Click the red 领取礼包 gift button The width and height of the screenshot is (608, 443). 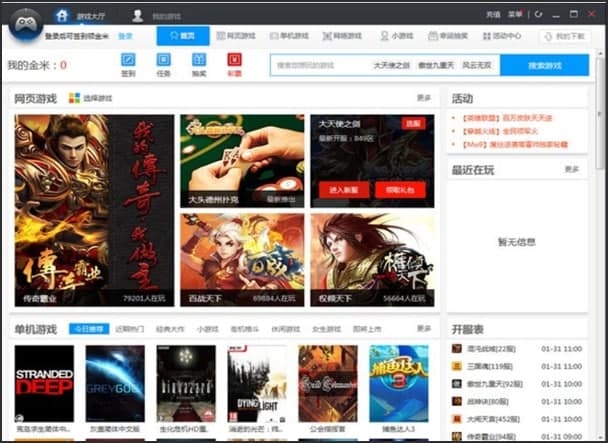[400, 190]
